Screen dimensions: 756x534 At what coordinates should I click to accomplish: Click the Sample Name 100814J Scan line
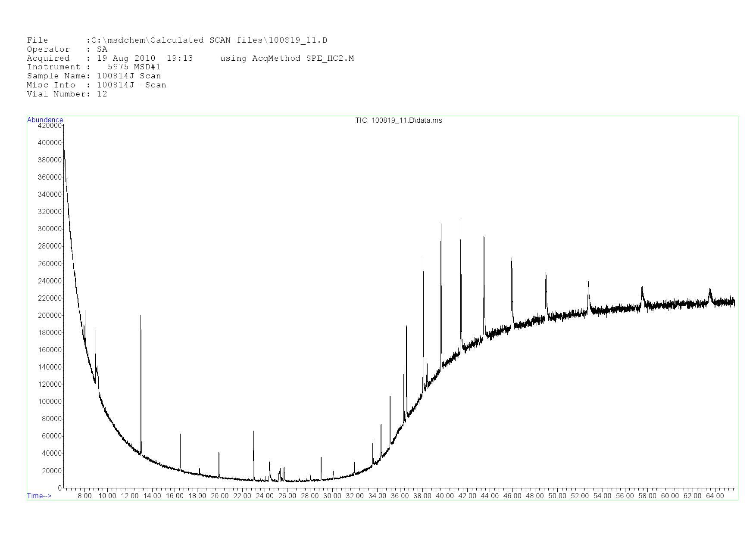point(94,76)
